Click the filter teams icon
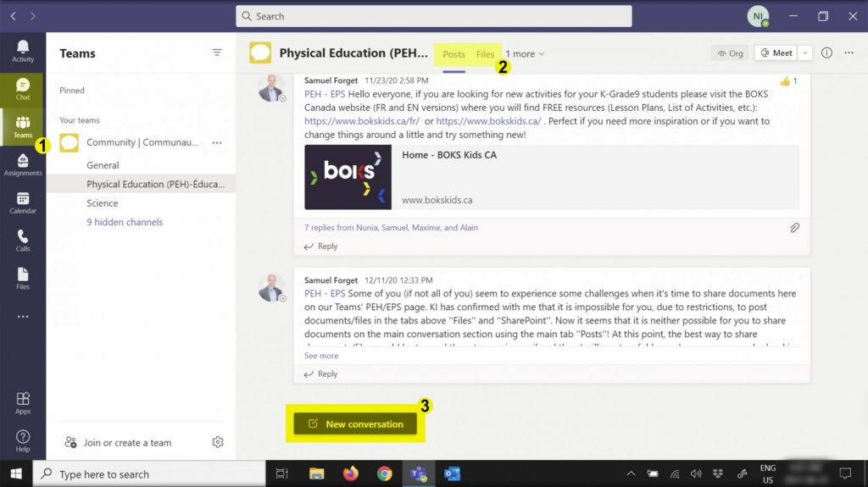 [217, 53]
